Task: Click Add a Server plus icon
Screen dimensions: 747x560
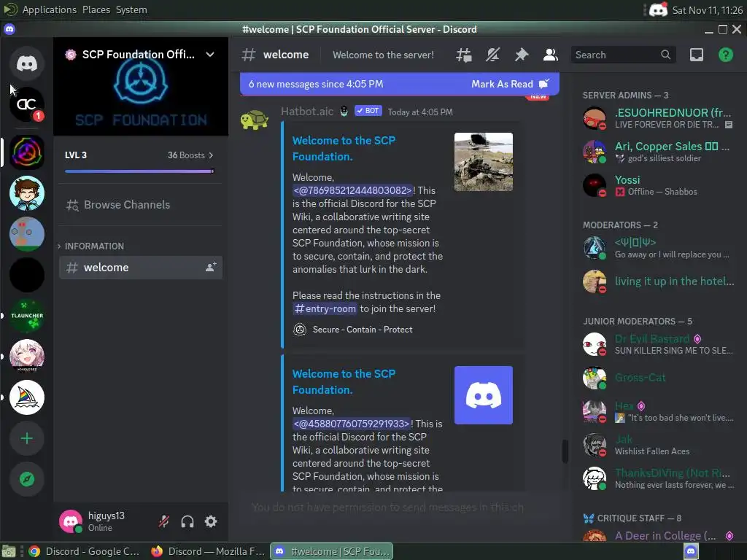Action: pyautogui.click(x=27, y=438)
